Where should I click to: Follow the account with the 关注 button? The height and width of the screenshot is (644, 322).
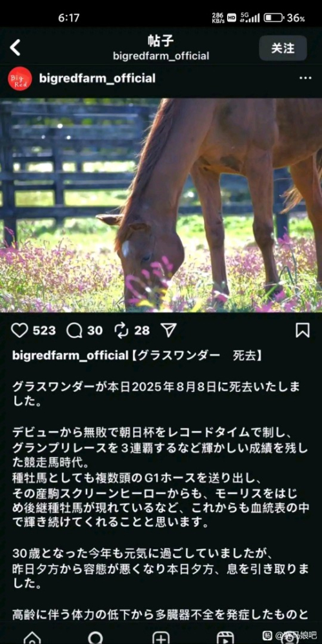pyautogui.click(x=283, y=48)
